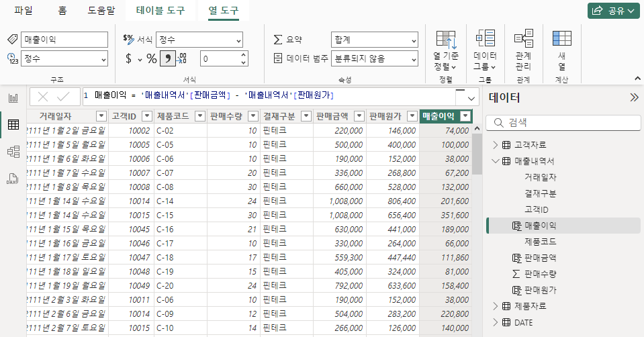Open the summarization dropdown 합계
The image size is (644, 337).
375,40
